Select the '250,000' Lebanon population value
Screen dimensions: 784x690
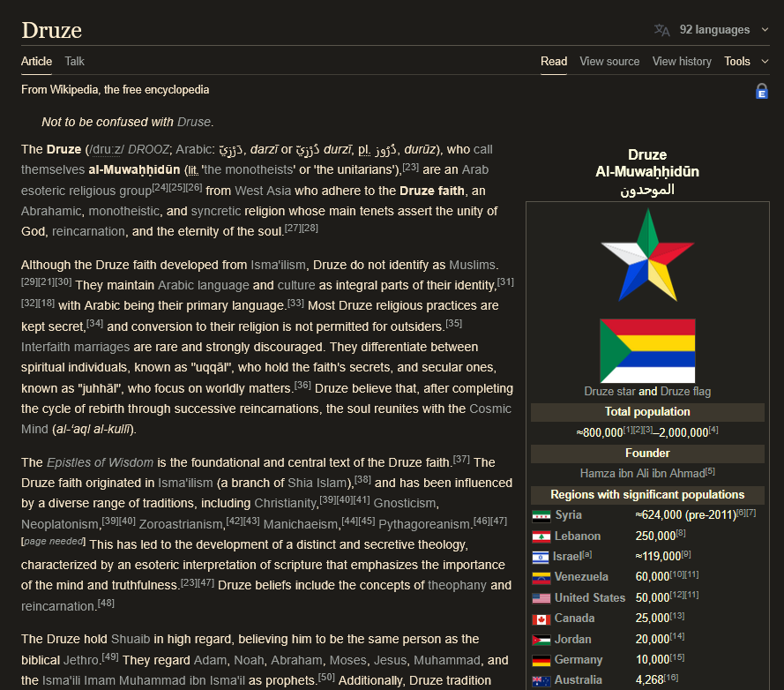coord(655,536)
